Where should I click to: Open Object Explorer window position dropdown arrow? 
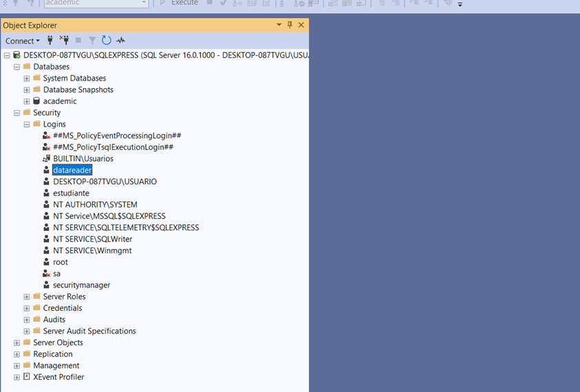[279, 25]
